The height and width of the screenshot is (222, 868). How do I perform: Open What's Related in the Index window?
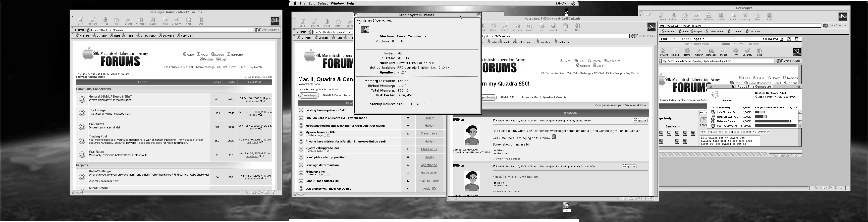[x=267, y=30]
